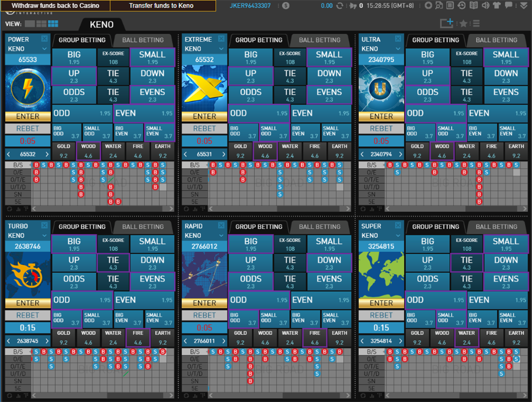Refresh balance using the circular arrows icon
Image resolution: width=532 pixels, height=402 pixels.
[x=340, y=6]
